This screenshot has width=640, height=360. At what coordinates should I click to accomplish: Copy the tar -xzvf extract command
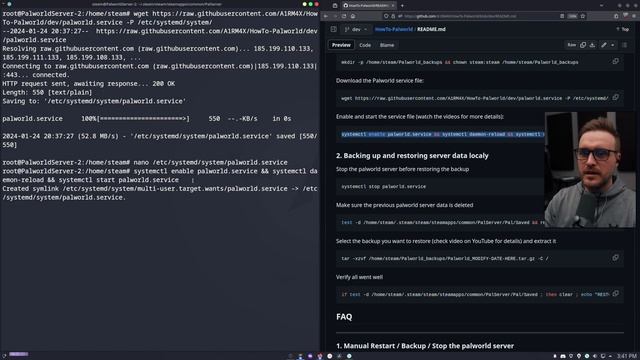click(x=616, y=258)
